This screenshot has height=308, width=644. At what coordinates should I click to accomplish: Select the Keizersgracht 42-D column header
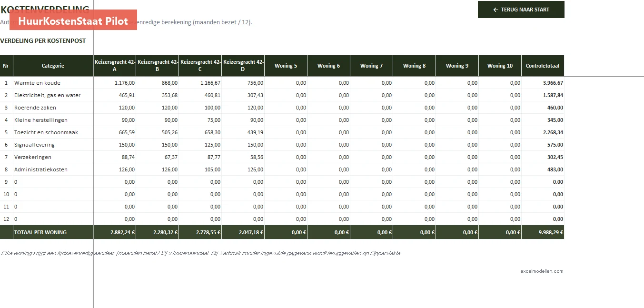point(243,66)
